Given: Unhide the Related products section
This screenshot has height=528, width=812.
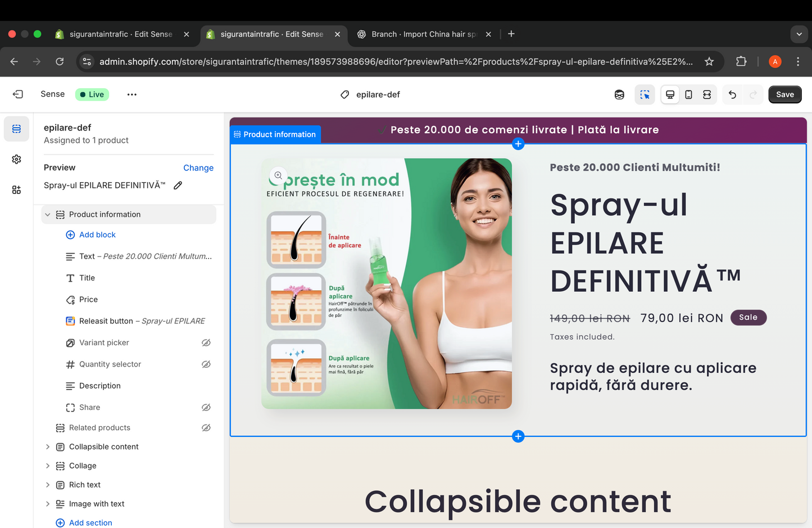Looking at the screenshot, I should 206,428.
